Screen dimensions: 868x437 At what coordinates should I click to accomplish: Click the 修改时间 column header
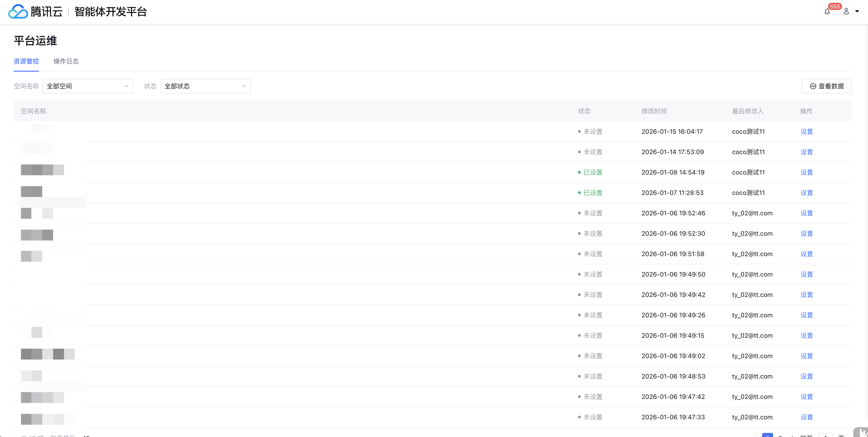click(x=654, y=111)
